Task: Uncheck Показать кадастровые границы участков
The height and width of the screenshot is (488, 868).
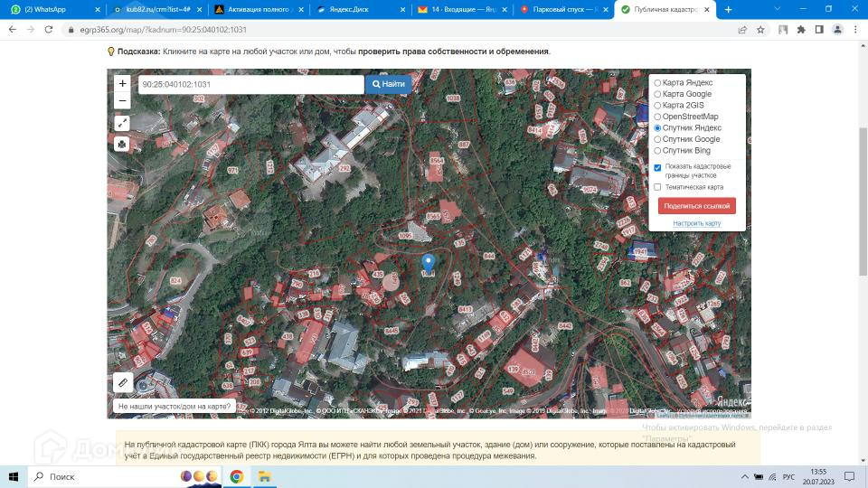Action: (657, 167)
